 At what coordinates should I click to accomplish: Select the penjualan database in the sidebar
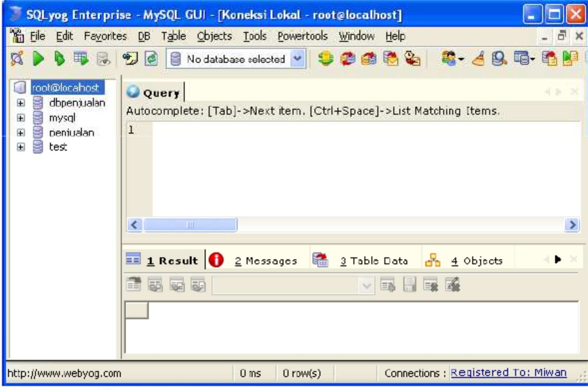point(72,133)
